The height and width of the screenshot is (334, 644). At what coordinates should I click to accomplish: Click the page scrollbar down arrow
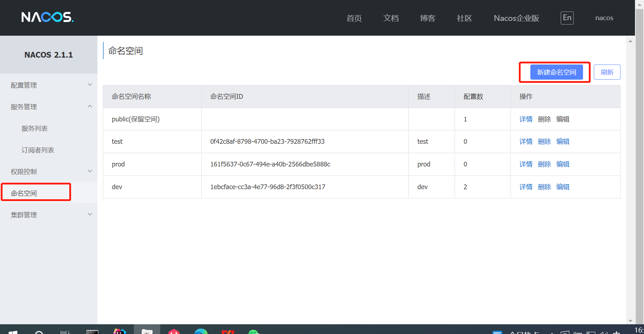click(630, 321)
